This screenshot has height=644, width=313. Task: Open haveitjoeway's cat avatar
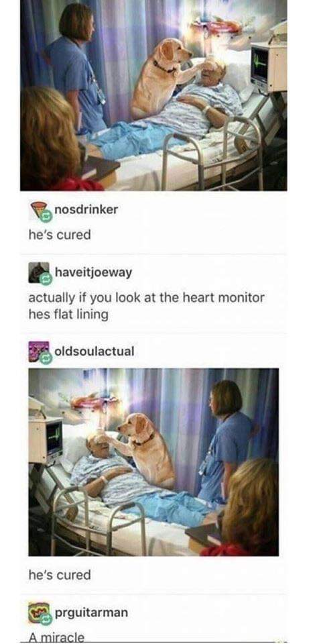click(x=38, y=272)
